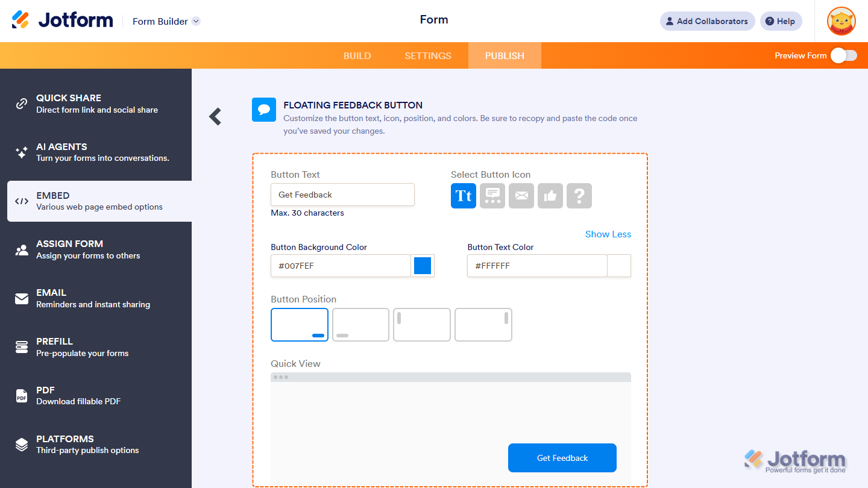Switch to the BUILD tab
This screenshot has width=868, height=488.
357,55
